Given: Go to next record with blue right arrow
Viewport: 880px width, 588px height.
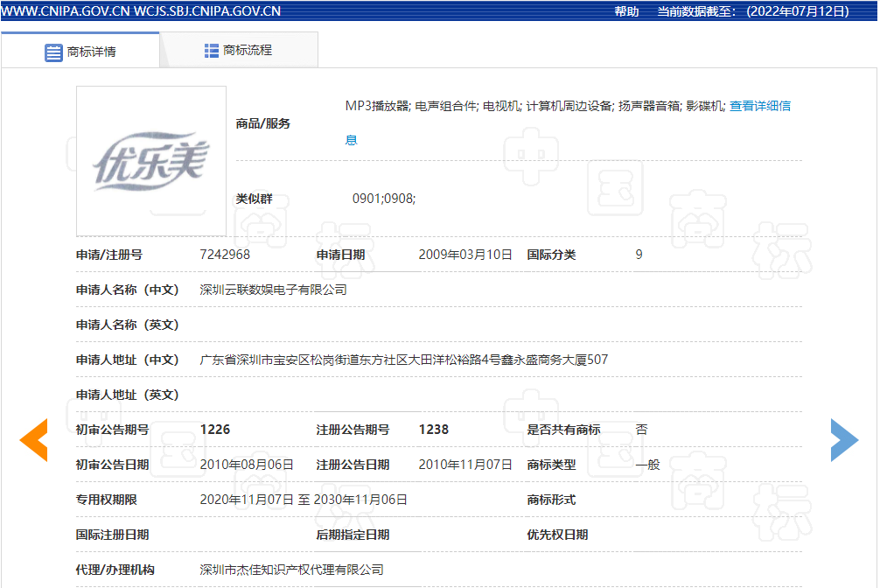Looking at the screenshot, I should [844, 440].
